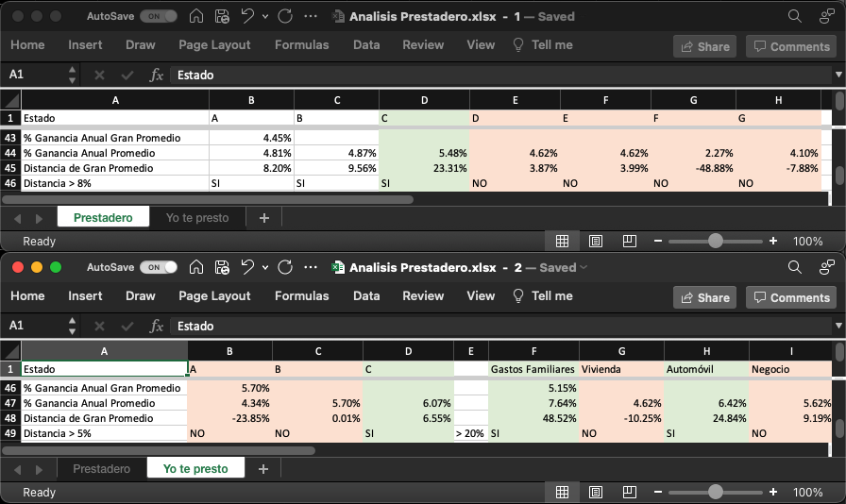Screen dimensions: 846x504
Task: Click zoom out minus in top window
Action: pyautogui.click(x=658, y=241)
